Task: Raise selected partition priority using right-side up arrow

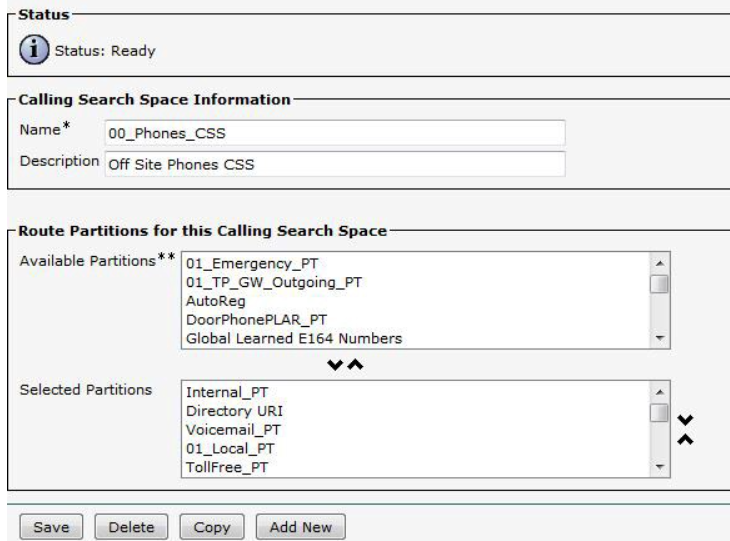Action: coord(685,439)
